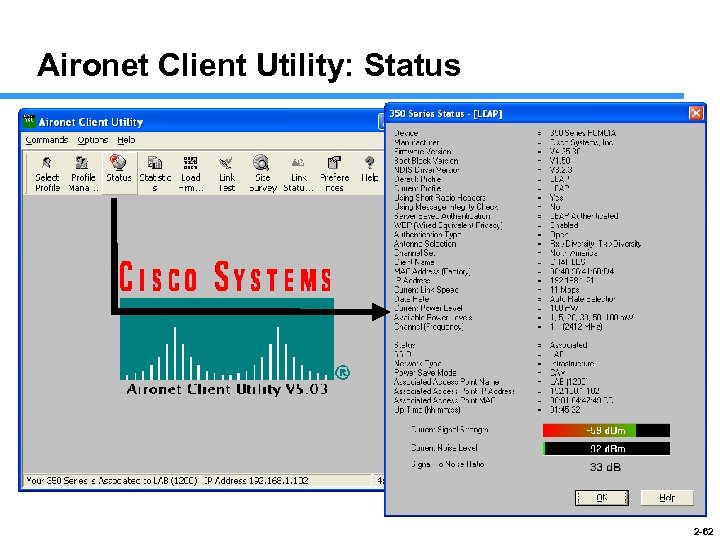The height and width of the screenshot is (540, 720).
Task: Click the Firmware Version row
Action: 487,152
